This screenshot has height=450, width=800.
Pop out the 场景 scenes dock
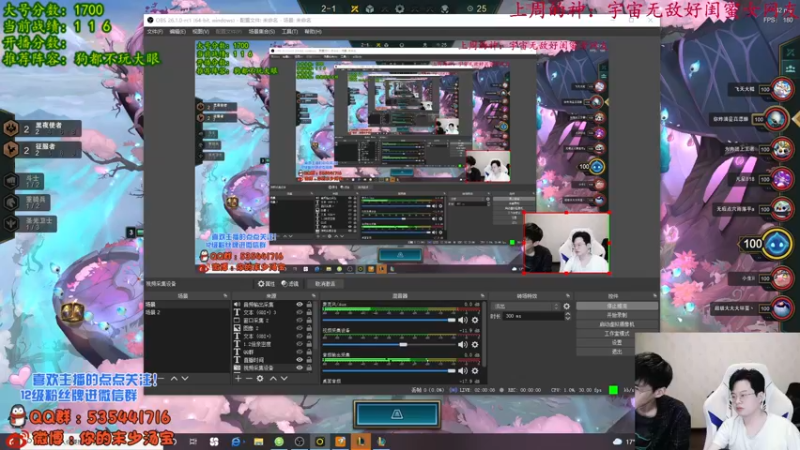pos(225,296)
